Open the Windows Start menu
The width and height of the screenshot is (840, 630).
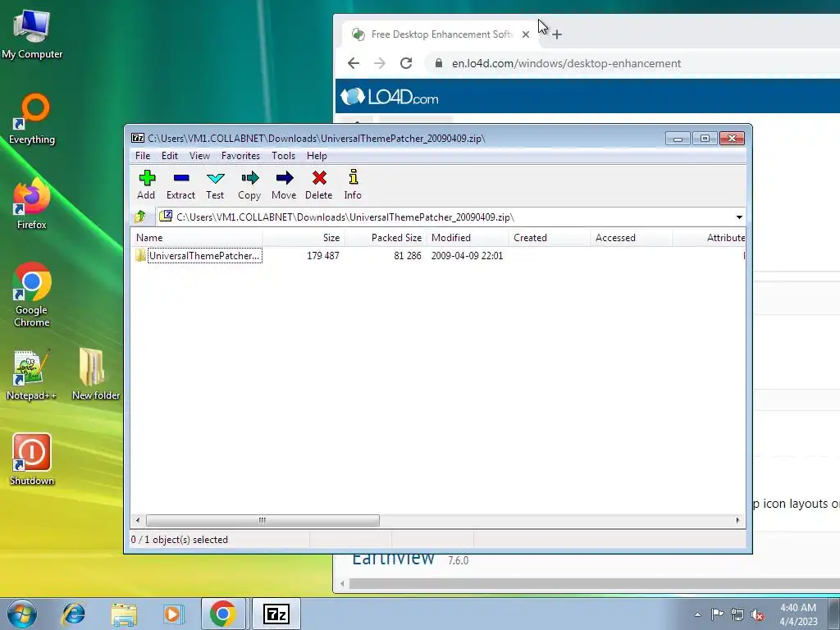pyautogui.click(x=22, y=614)
